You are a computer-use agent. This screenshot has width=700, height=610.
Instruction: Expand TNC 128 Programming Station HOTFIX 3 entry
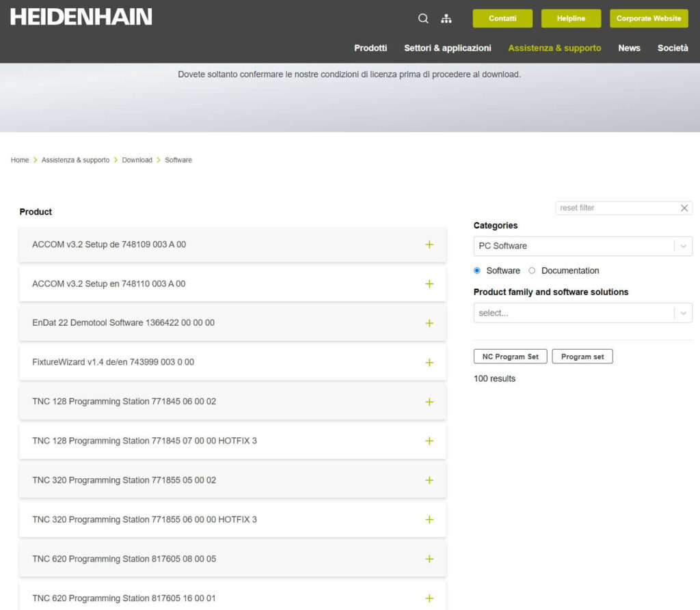point(429,441)
